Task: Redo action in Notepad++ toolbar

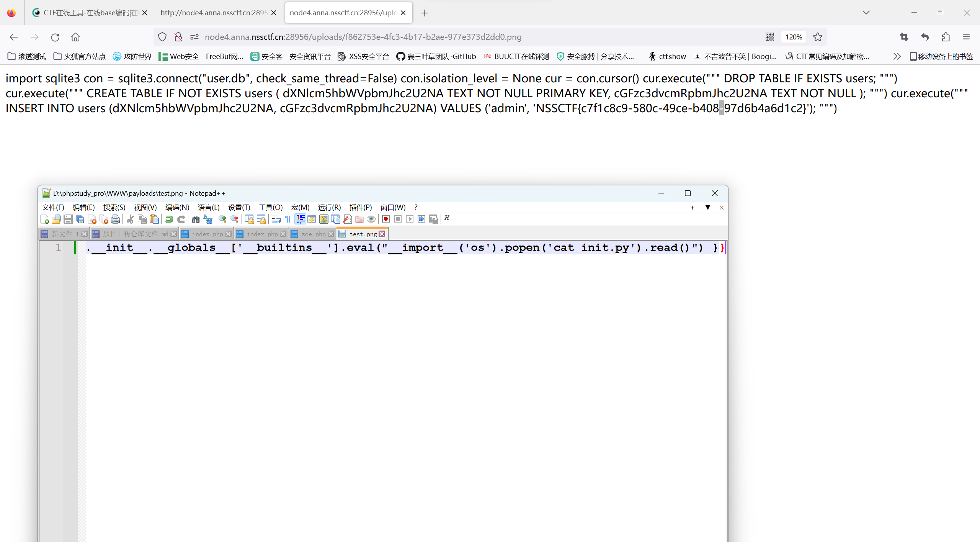Action: 181,219
